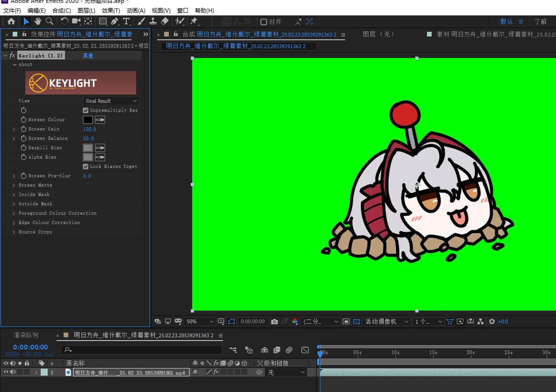Select the Zoom magnifier tool

point(50,22)
